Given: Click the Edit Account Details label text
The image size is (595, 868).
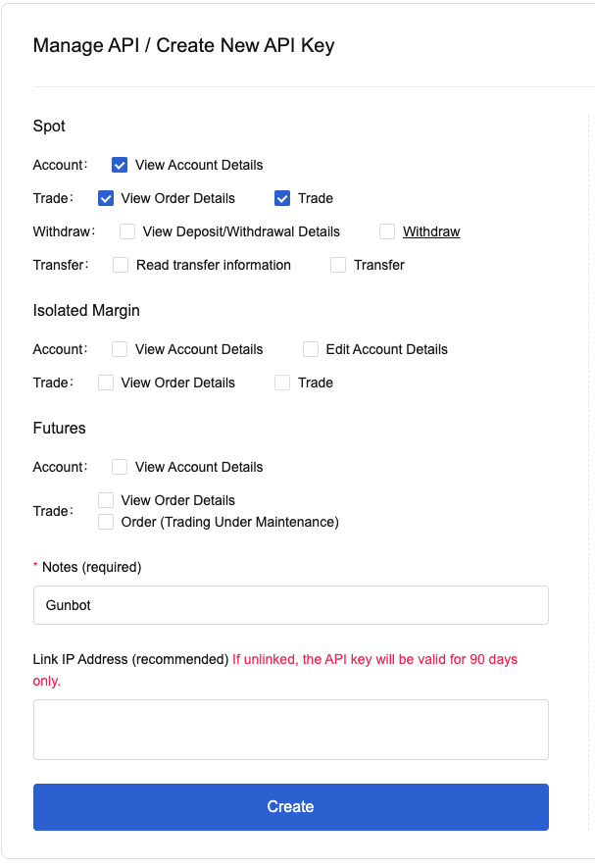Looking at the screenshot, I should click(x=386, y=349).
